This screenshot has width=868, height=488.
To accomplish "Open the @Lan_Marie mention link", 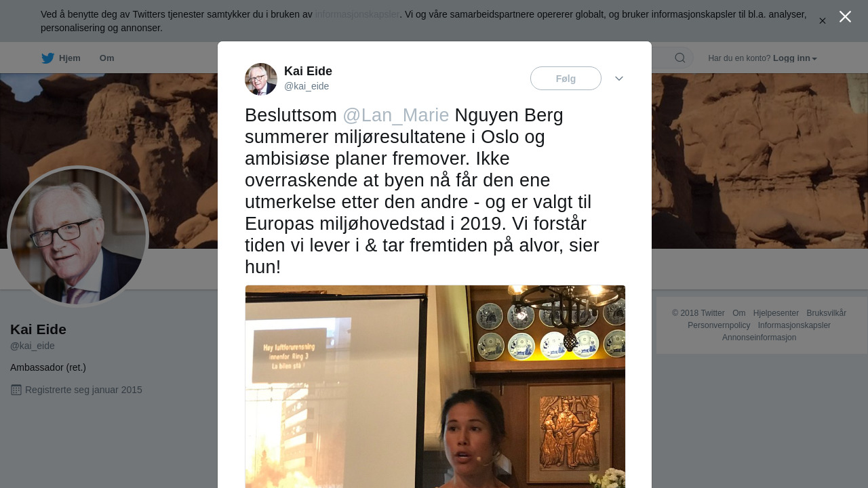I will point(395,115).
